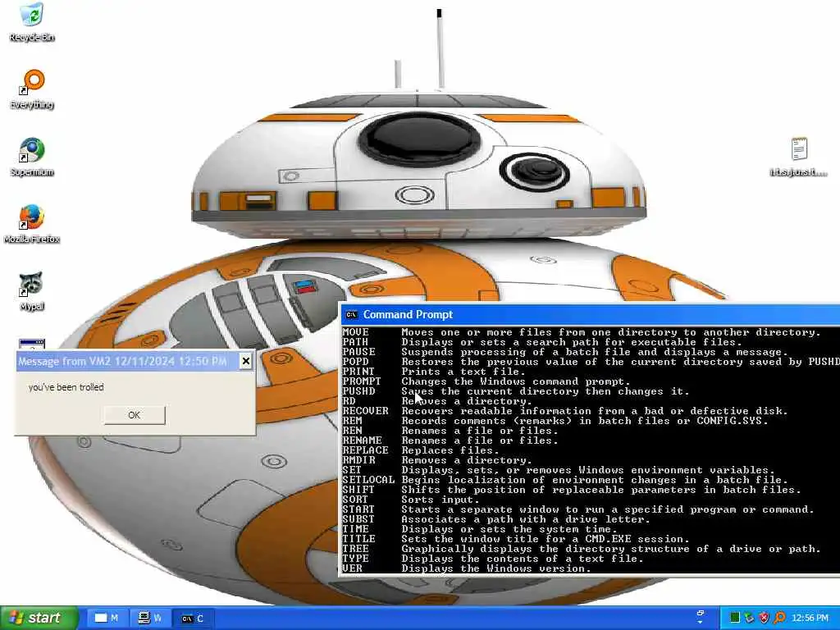Click the 'you've been trolled' message text
The width and height of the screenshot is (840, 630).
point(66,387)
